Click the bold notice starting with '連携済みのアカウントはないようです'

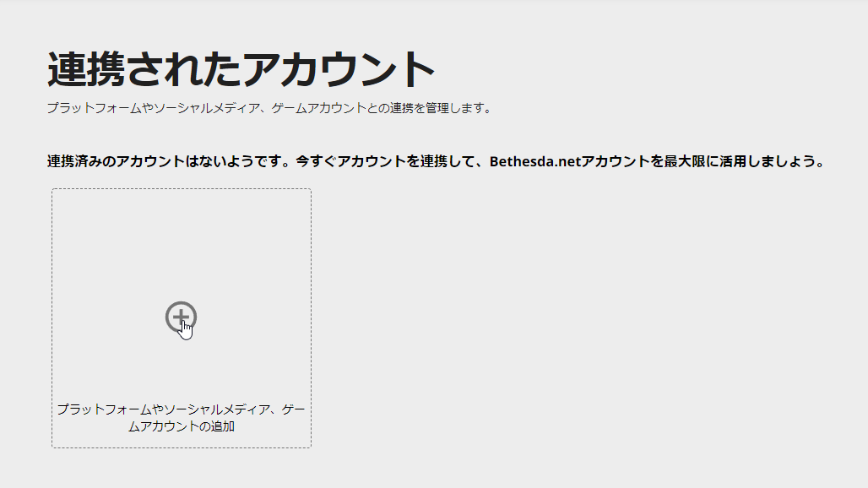pyautogui.click(x=437, y=161)
